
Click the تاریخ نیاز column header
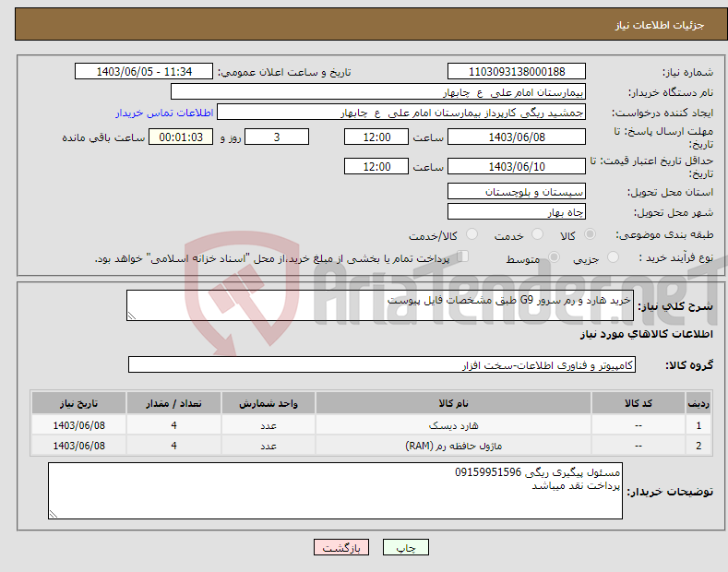click(x=79, y=403)
